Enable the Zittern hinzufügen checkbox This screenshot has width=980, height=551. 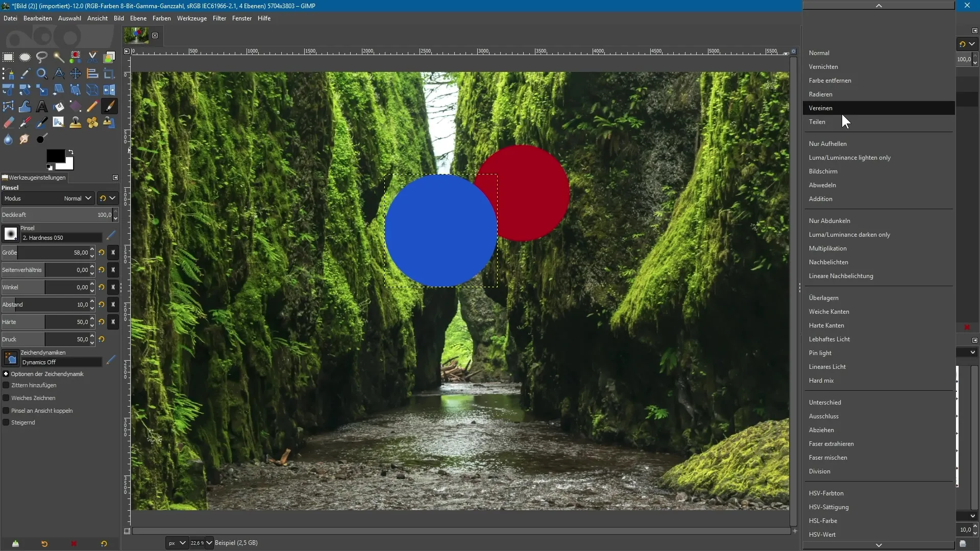click(x=6, y=386)
